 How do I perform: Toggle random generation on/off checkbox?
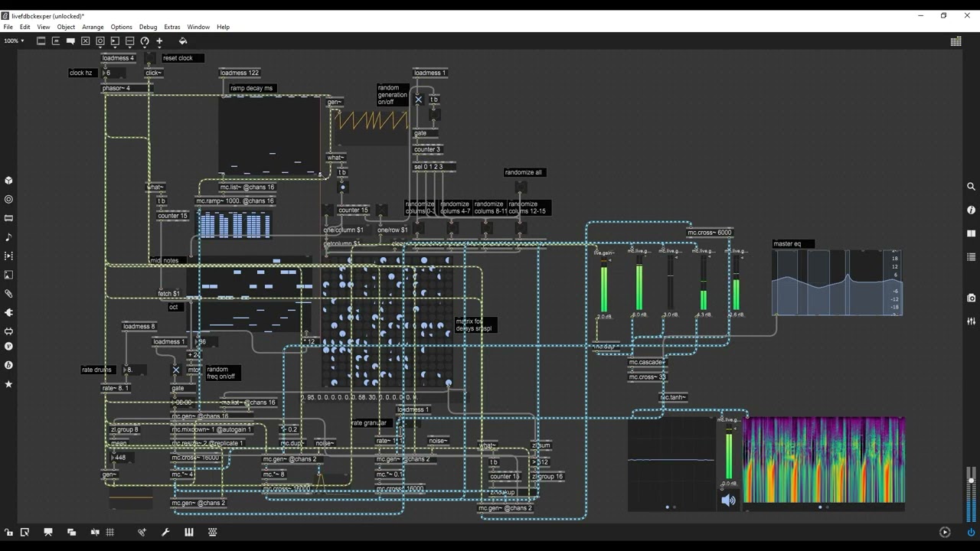[x=418, y=99]
